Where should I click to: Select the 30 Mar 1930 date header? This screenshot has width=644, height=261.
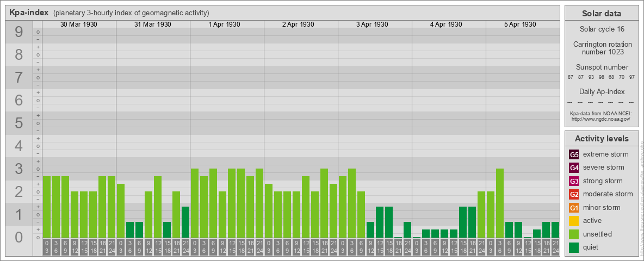[79, 24]
